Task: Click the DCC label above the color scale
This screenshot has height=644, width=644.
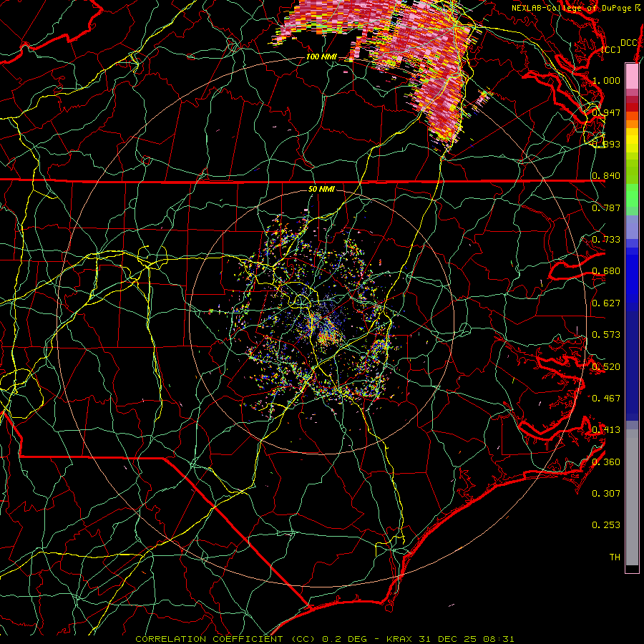Action: click(x=629, y=43)
